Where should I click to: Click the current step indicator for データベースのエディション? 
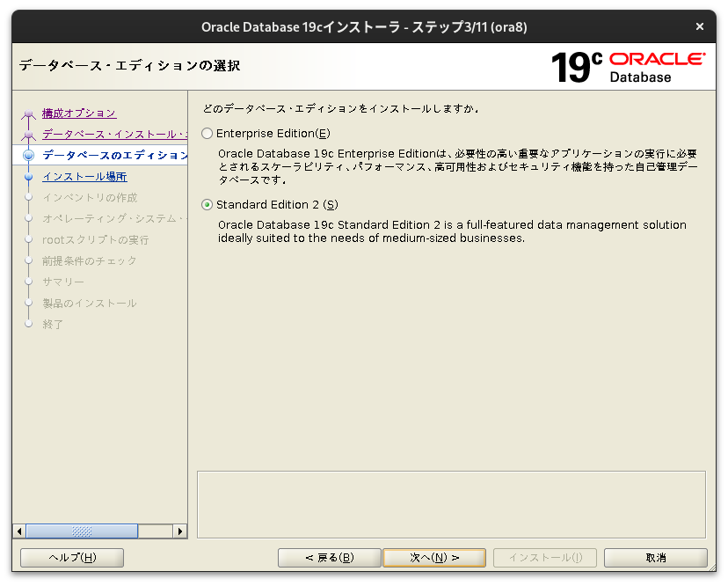point(29,155)
